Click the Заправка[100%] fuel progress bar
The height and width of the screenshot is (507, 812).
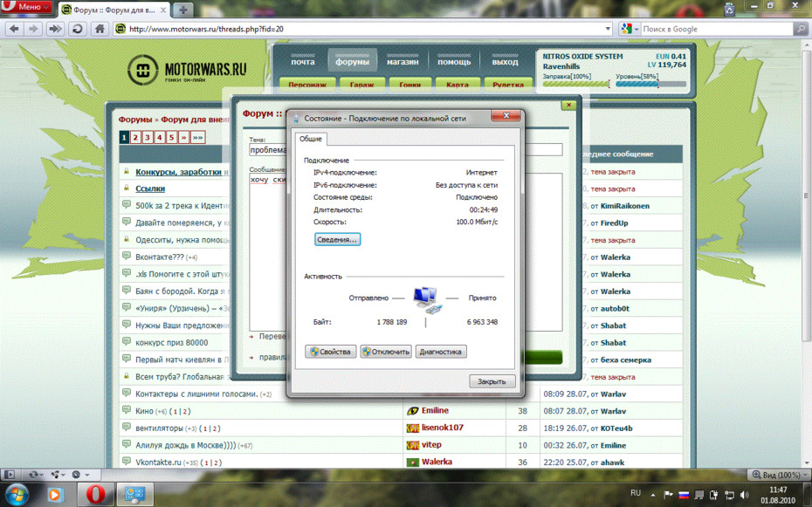576,85
